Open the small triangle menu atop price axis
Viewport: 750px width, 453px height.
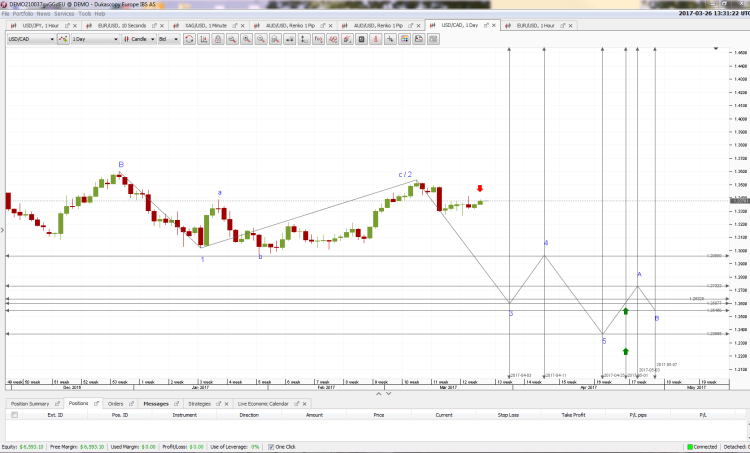716,49
